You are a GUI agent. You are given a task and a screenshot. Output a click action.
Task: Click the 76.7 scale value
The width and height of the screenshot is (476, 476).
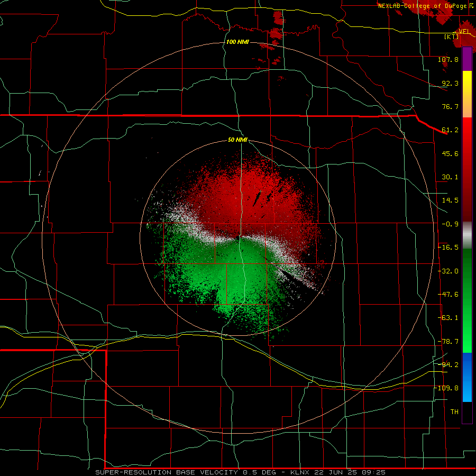click(450, 106)
